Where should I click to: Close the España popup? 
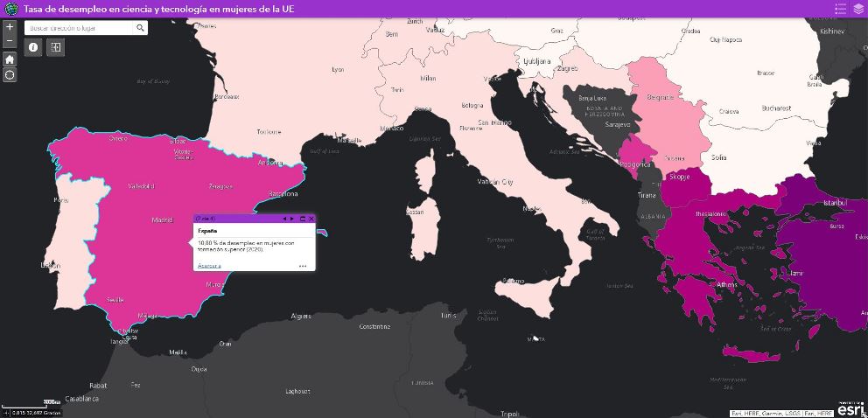[x=311, y=219]
